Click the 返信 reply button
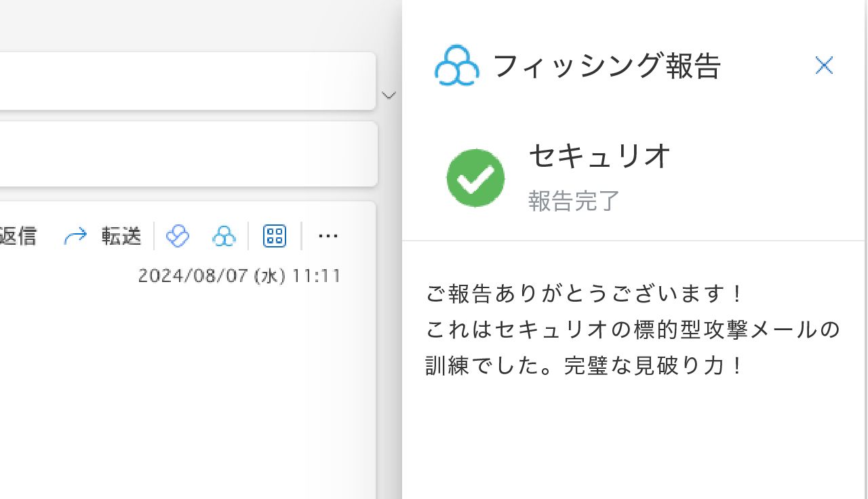 18,236
